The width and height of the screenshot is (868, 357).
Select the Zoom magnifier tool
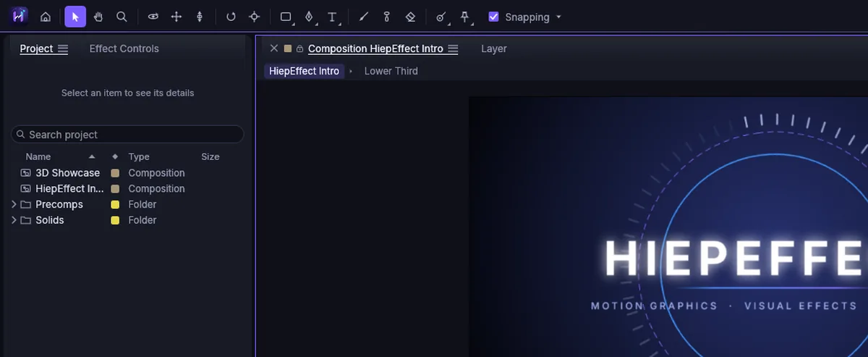122,17
